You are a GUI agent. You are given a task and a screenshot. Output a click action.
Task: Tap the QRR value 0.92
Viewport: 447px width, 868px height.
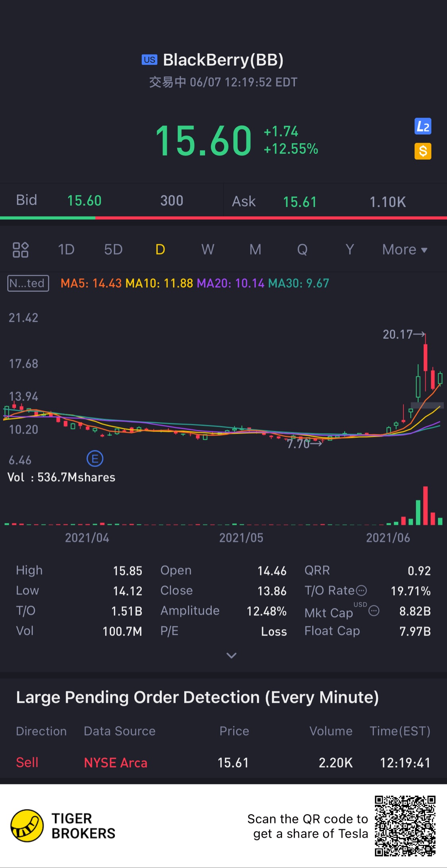point(419,571)
